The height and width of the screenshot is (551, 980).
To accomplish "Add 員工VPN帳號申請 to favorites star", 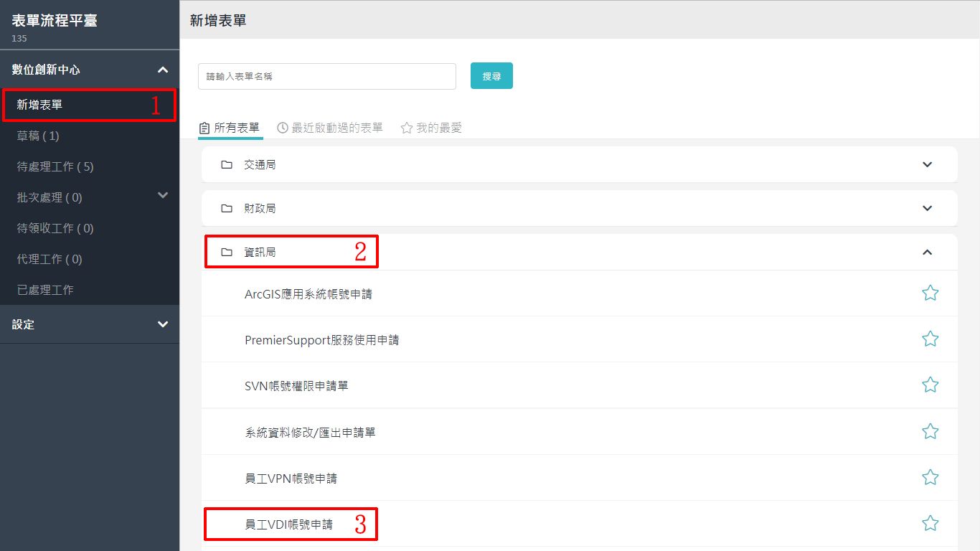I will point(930,477).
